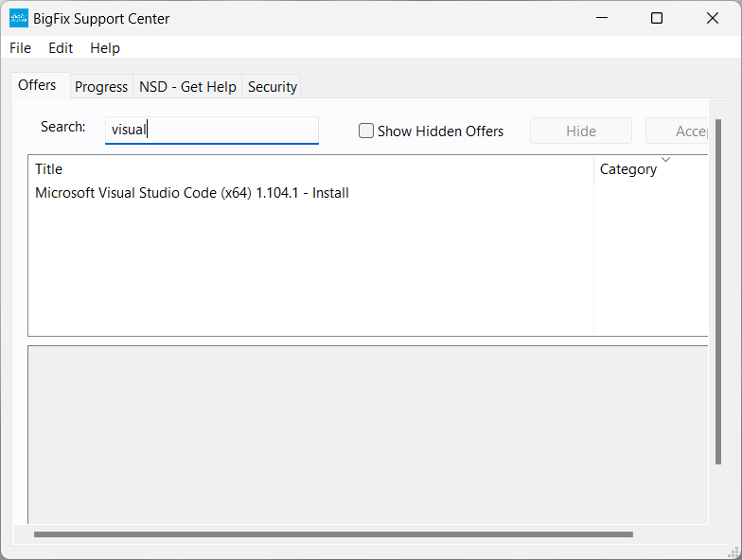742x560 pixels.
Task: Open the File menu
Action: (20, 48)
